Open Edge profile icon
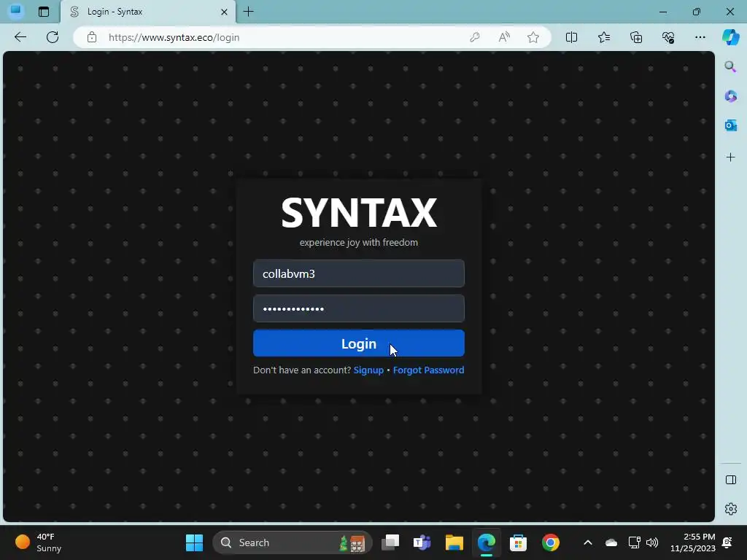 coord(15,11)
